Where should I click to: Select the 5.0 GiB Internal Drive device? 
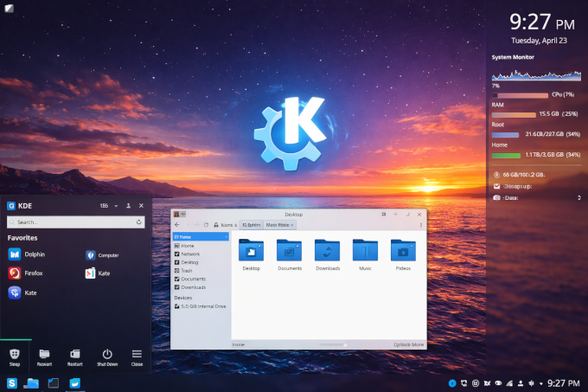(205, 306)
